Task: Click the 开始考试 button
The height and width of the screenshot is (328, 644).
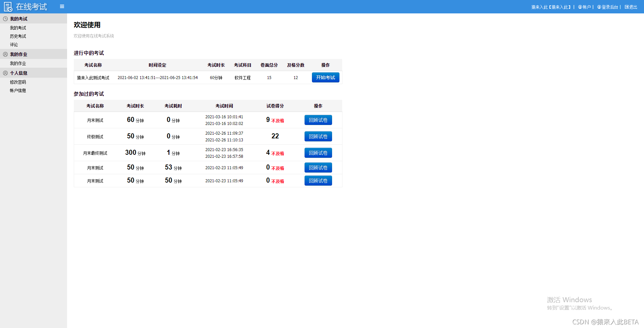Action: [325, 77]
